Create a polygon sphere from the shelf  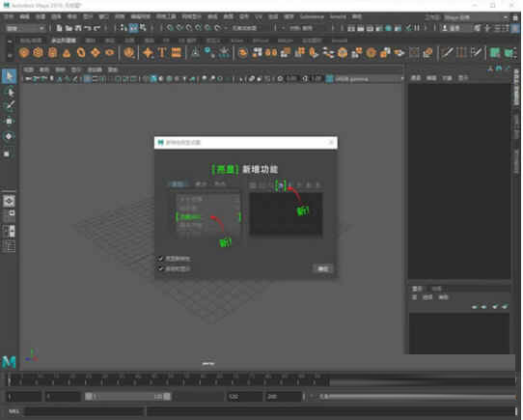click(24, 53)
